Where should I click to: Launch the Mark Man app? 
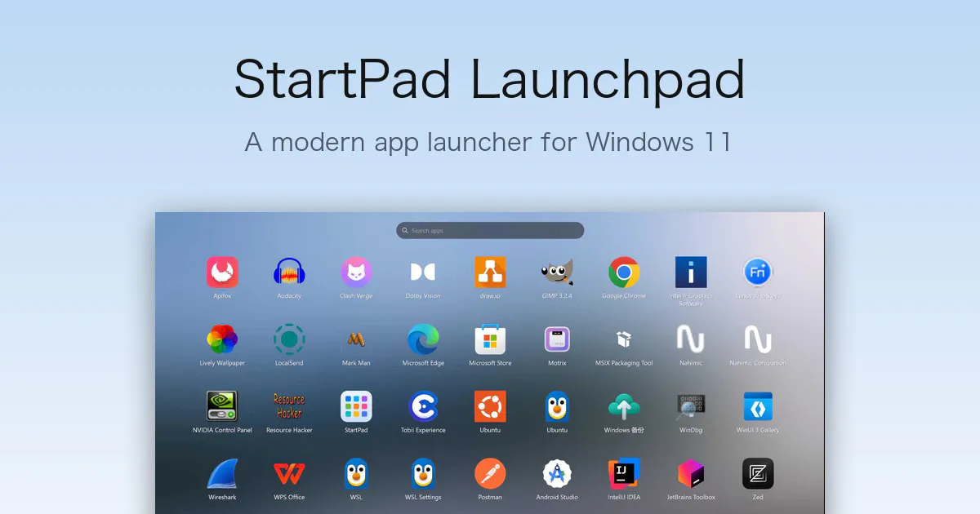pyautogui.click(x=356, y=339)
